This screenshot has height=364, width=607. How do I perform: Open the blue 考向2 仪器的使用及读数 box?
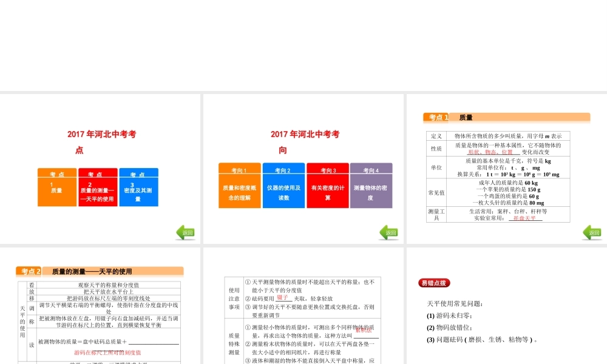pos(283,186)
